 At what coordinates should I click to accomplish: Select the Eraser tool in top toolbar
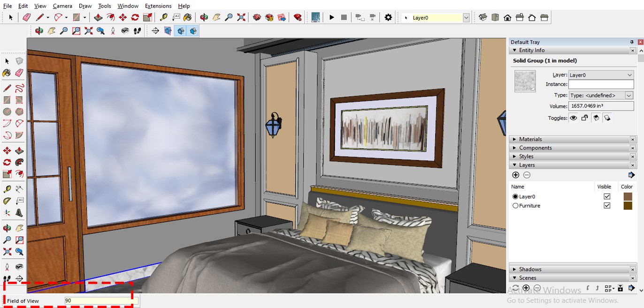pos(27,17)
